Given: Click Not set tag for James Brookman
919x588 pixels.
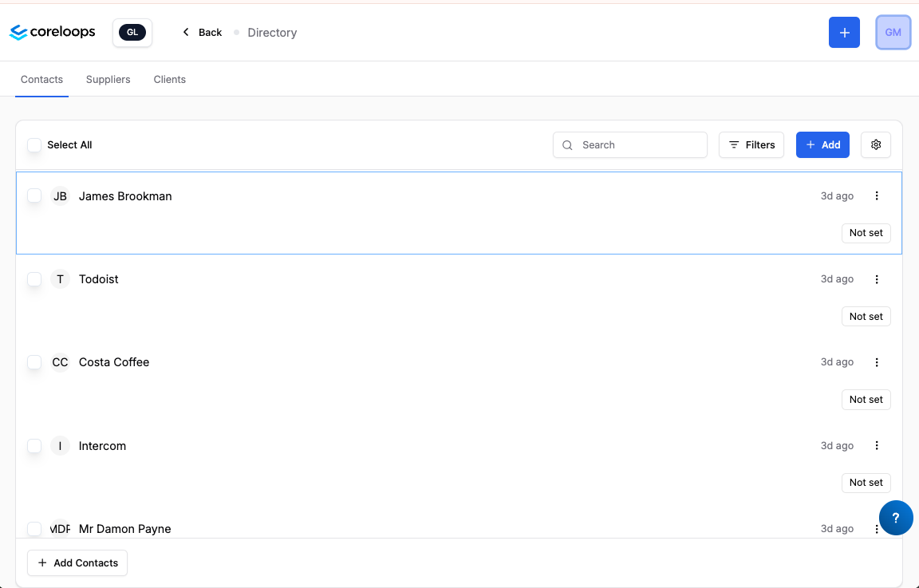Looking at the screenshot, I should (866, 233).
